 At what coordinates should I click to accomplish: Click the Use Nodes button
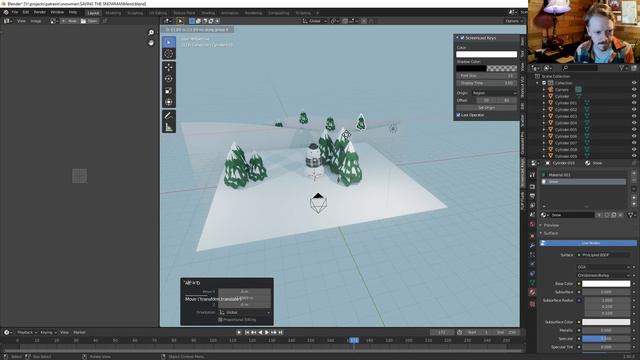588,243
